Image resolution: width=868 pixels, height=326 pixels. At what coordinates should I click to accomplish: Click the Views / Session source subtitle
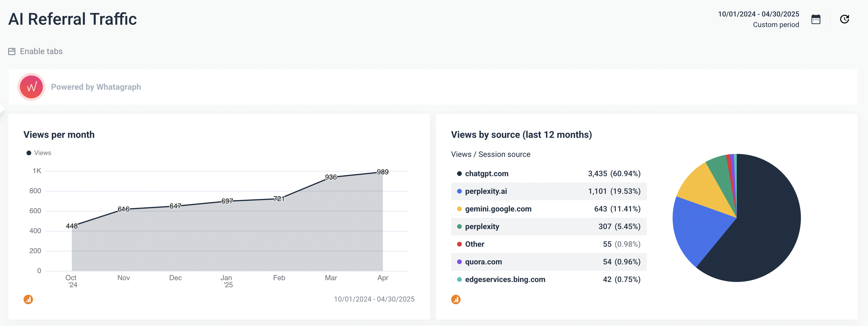coord(491,154)
